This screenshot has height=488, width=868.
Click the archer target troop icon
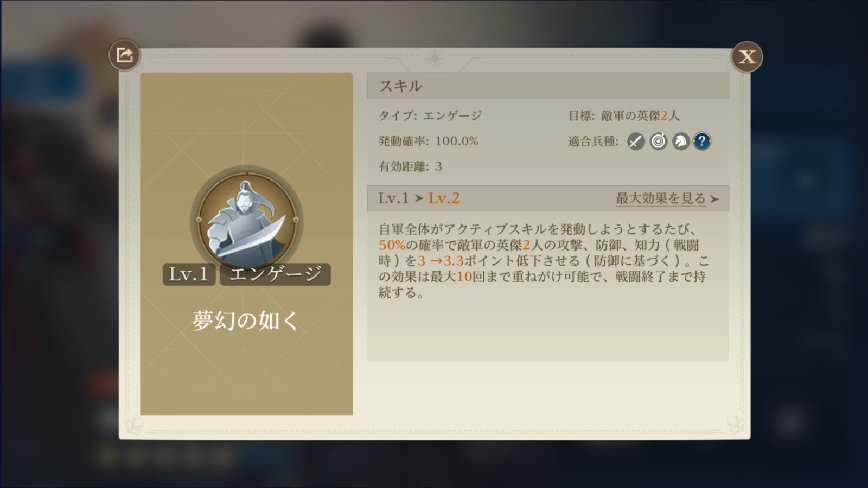pyautogui.click(x=659, y=142)
